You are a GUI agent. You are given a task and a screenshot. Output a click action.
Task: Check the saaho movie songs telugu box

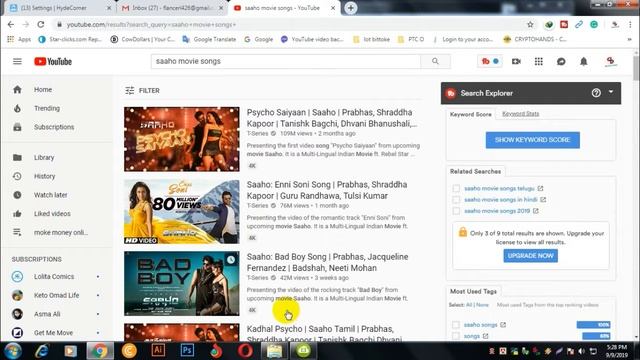(x=456, y=189)
